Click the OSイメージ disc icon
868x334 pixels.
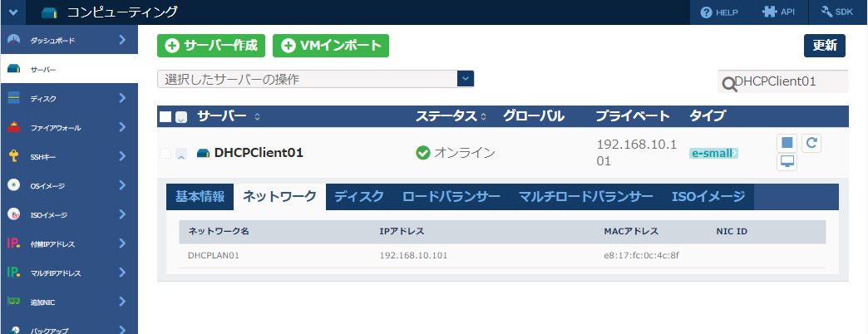click(14, 185)
